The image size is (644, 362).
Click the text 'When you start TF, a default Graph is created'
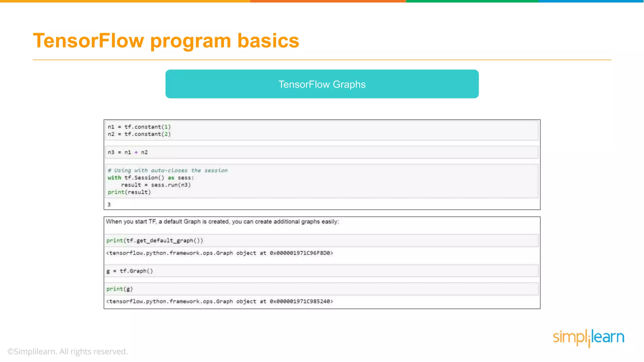click(168, 222)
